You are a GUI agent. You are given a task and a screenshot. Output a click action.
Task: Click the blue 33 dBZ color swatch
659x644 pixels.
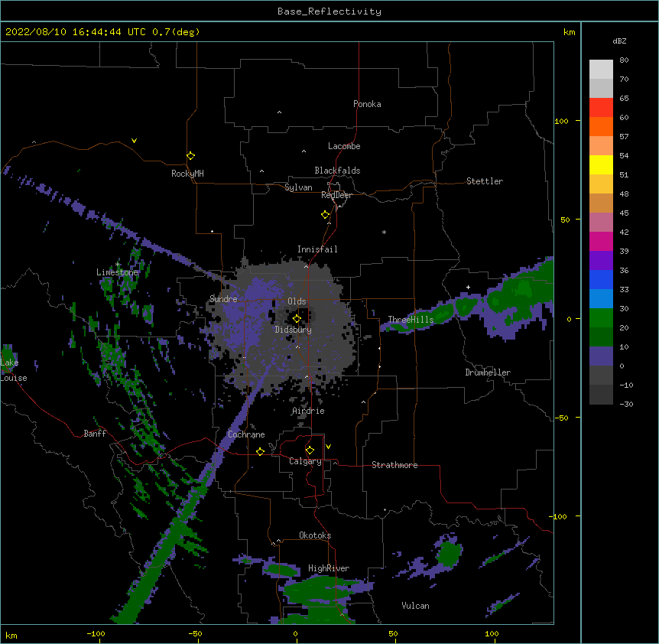601,279
